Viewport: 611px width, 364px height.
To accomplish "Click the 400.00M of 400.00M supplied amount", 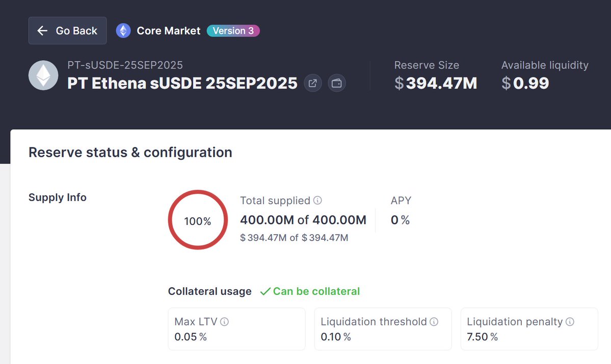I will coord(303,220).
